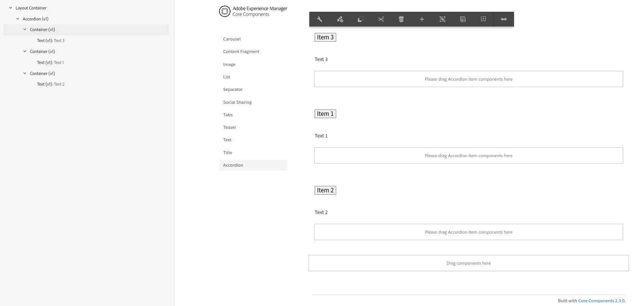Screen dimensions: 644x306
Task: Click the cabinet-shaped icon in toolbar
Action: tap(483, 19)
